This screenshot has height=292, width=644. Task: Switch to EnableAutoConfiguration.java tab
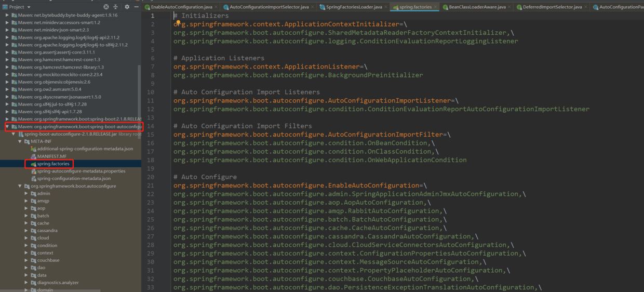(x=181, y=7)
